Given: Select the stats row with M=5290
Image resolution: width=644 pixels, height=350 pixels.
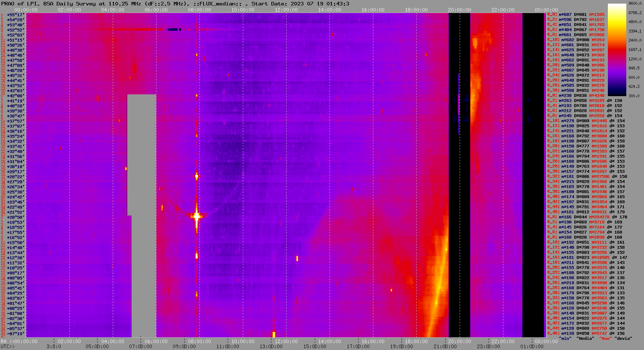Looking at the screenshot, I should [x=586, y=303].
